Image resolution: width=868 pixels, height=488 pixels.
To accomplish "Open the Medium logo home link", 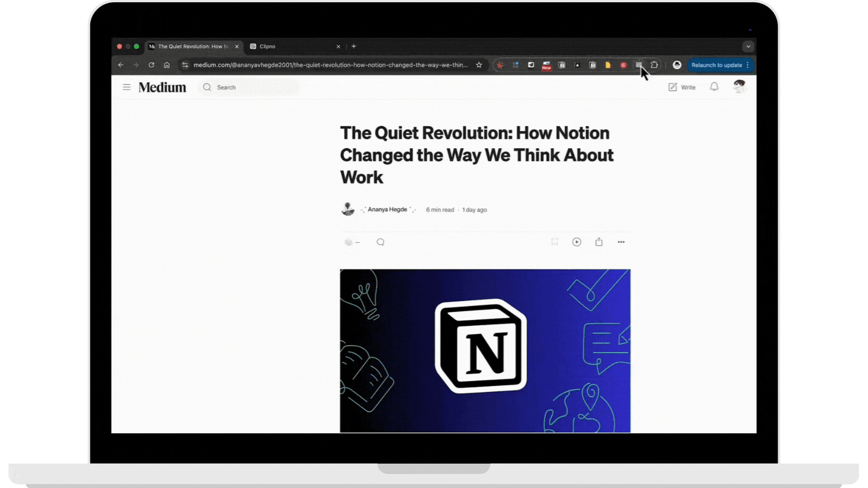I will pyautogui.click(x=162, y=87).
